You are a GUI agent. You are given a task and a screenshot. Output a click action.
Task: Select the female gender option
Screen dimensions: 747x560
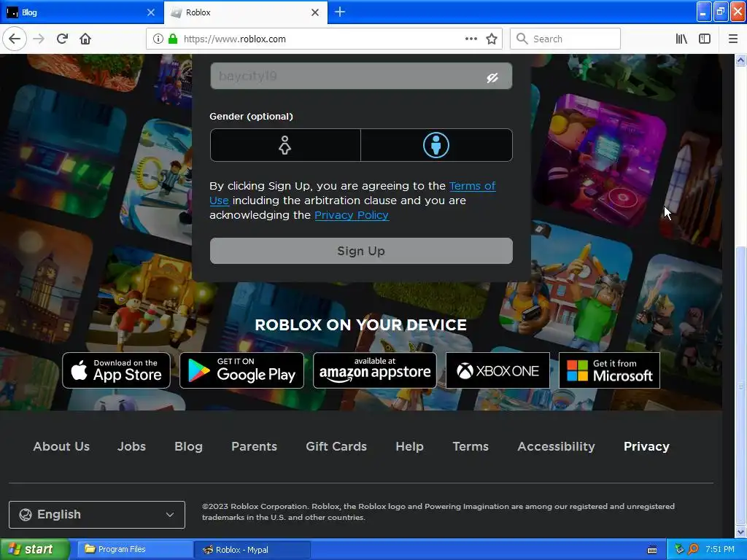[285, 145]
